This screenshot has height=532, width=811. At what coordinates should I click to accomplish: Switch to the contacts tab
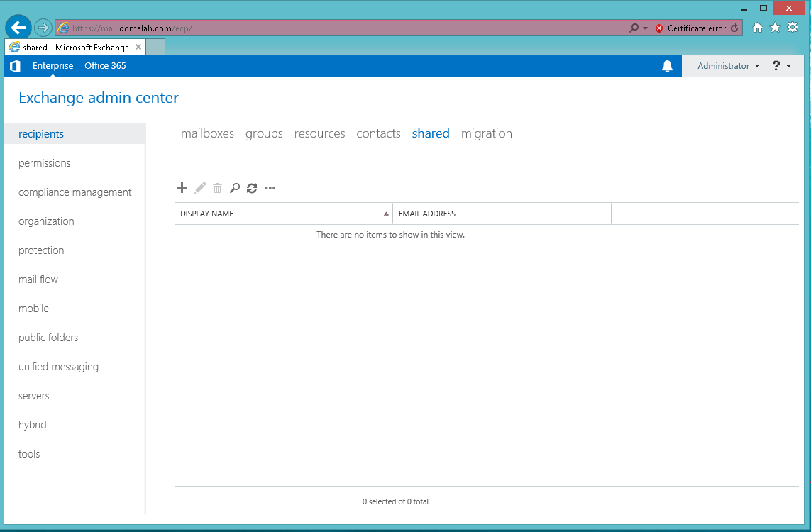click(379, 133)
